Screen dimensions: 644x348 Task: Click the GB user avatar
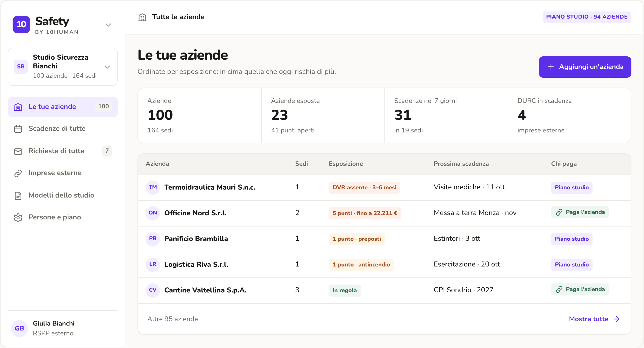coord(19,328)
